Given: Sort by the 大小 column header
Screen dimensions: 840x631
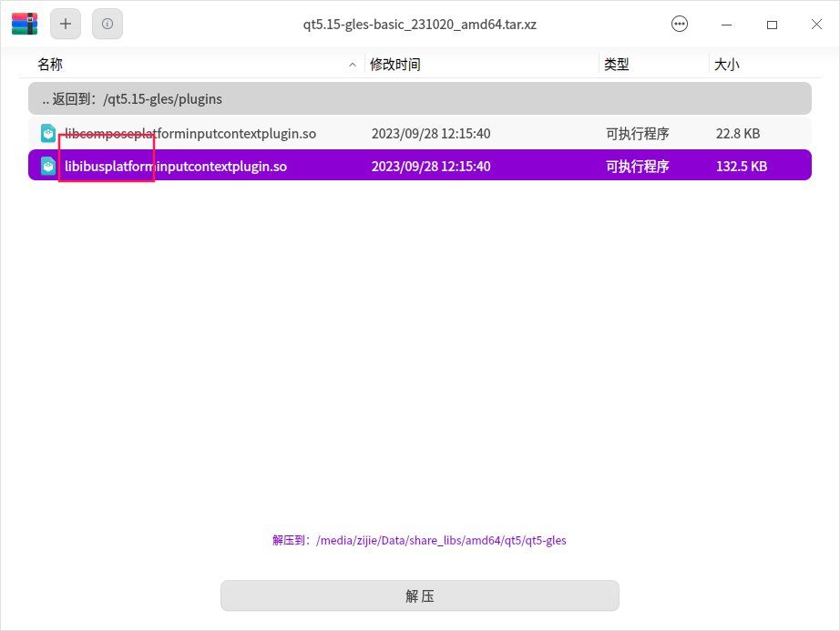Looking at the screenshot, I should pos(726,65).
